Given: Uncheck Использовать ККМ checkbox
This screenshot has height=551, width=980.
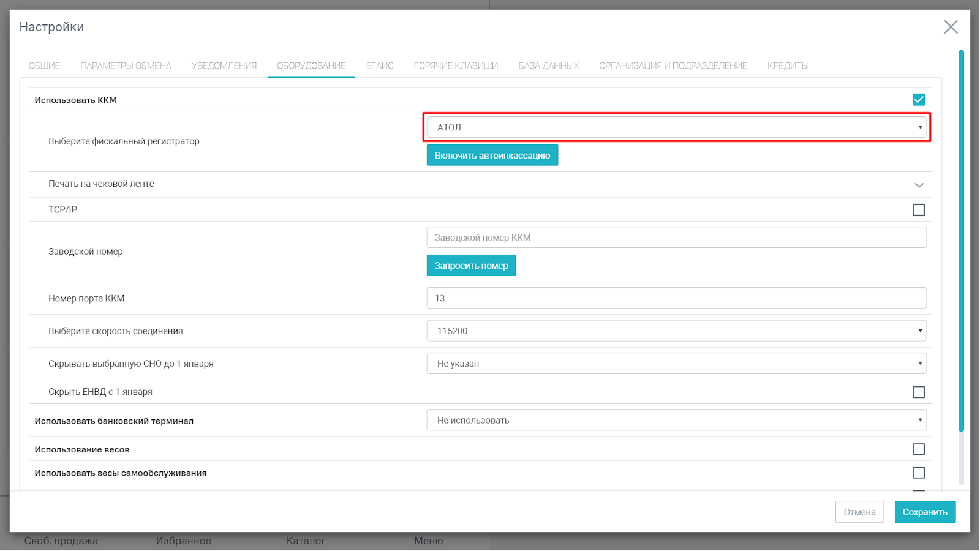Looking at the screenshot, I should tap(919, 100).
